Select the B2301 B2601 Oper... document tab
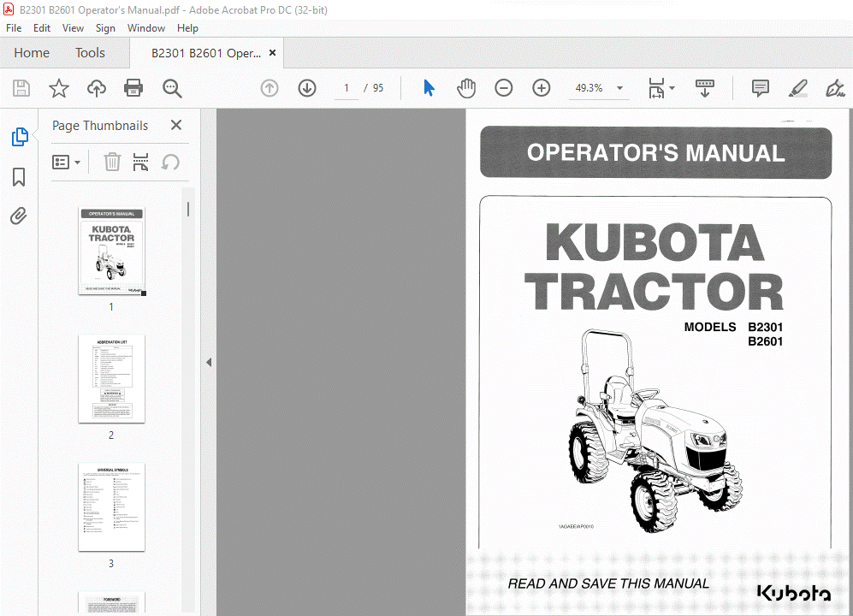The image size is (853, 616). point(206,53)
